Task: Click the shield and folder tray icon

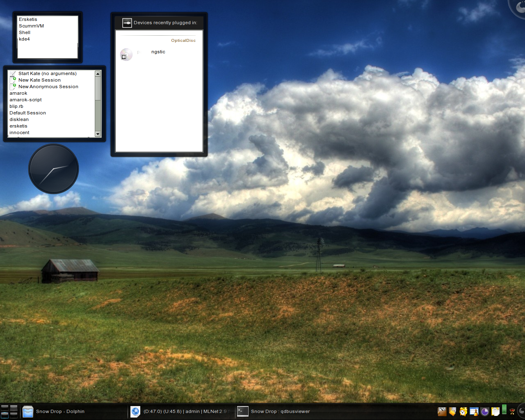Action: pyautogui.click(x=452, y=411)
